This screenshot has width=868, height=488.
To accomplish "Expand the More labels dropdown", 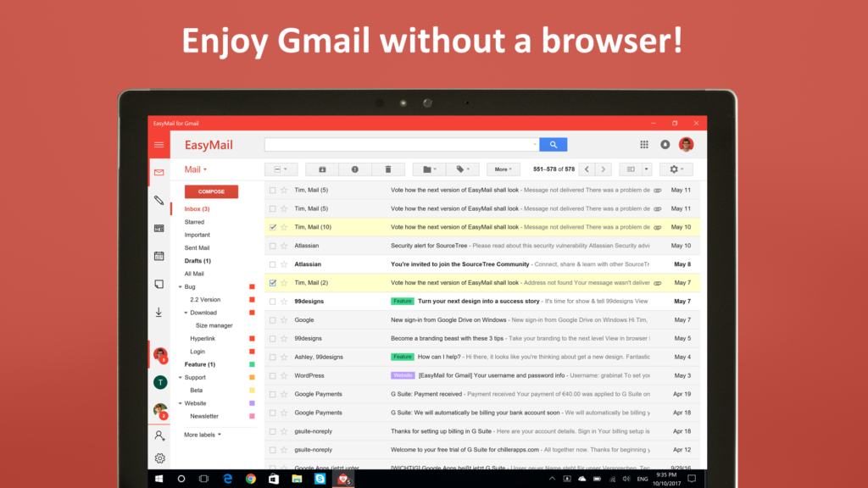I will pyautogui.click(x=201, y=434).
